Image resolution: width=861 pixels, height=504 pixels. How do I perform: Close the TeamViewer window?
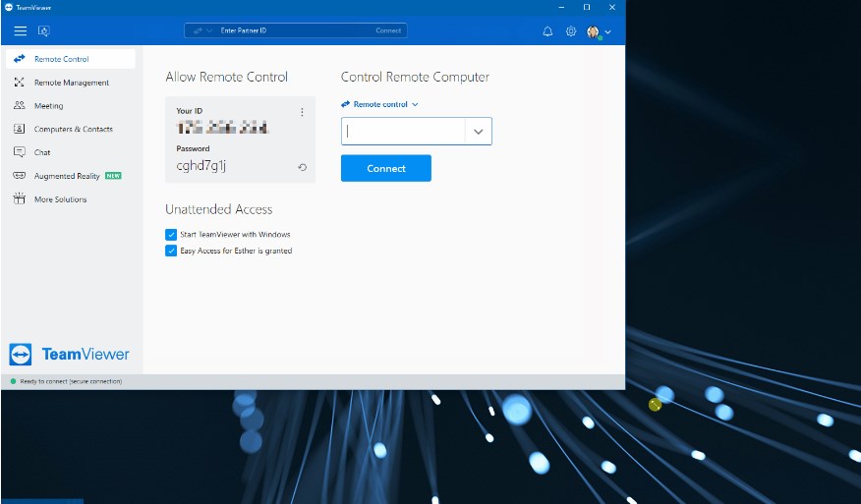click(x=611, y=7)
